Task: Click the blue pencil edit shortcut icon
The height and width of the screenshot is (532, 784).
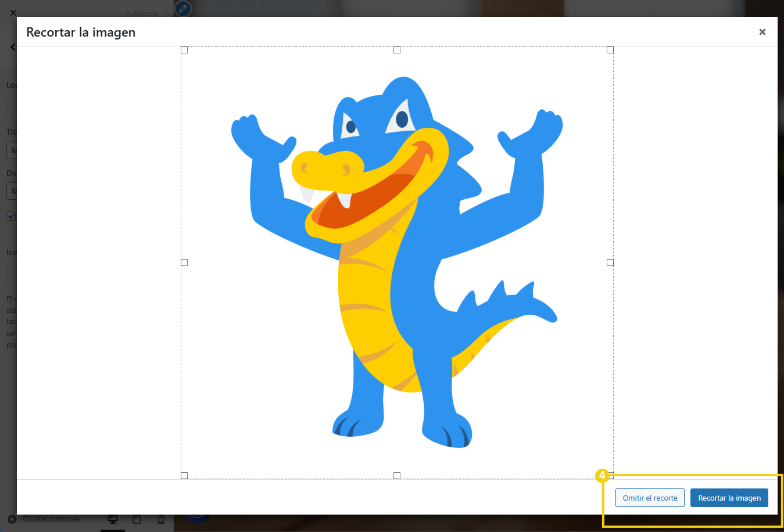Action: pyautogui.click(x=182, y=9)
